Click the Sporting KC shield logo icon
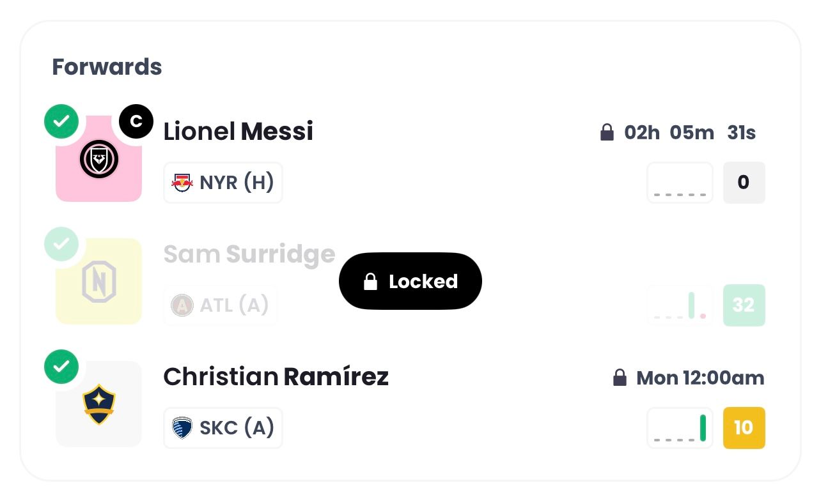 point(182,428)
